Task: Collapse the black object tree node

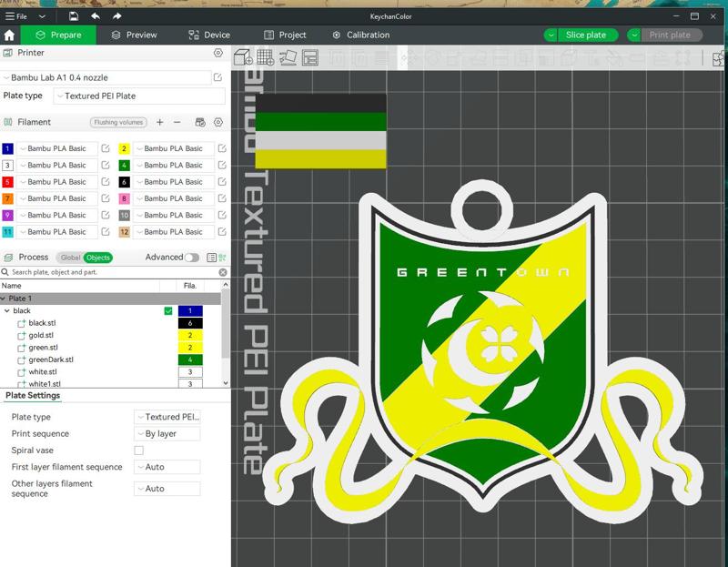Action: 7,310
